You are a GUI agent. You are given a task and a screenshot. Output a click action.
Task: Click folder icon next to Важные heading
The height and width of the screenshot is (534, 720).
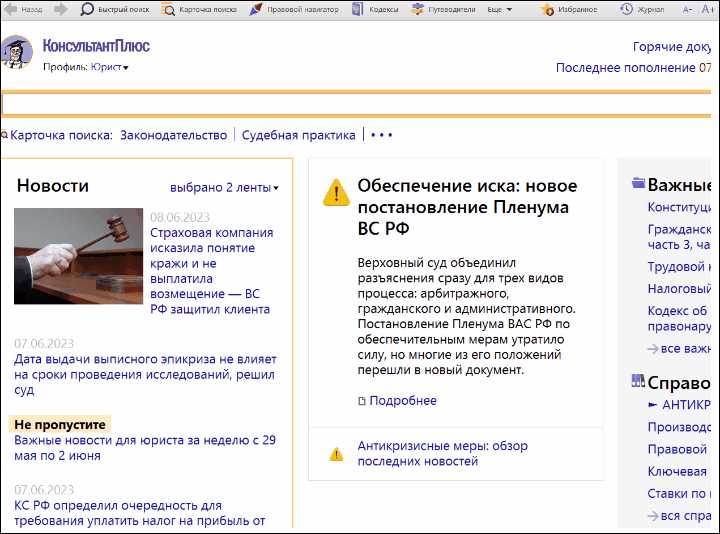638,183
